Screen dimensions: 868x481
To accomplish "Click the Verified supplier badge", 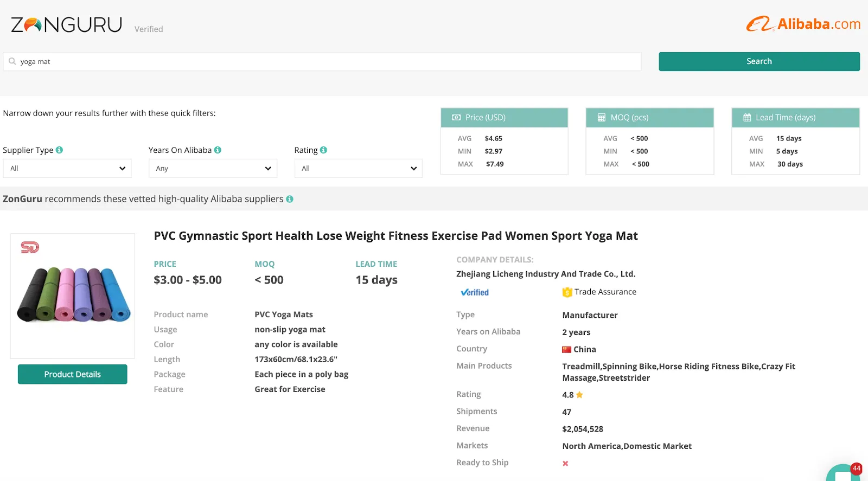I will point(475,292).
